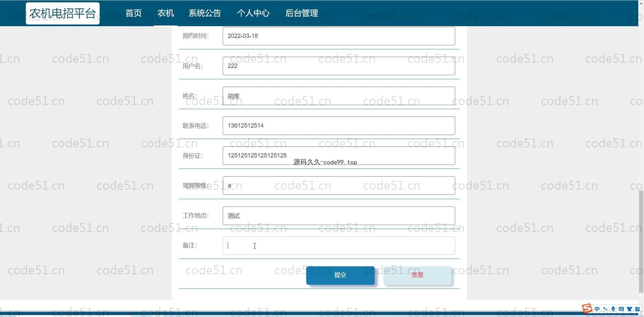Screen dimensions: 644x317
Task: Click the Sogou input method logo
Action: [x=587, y=308]
